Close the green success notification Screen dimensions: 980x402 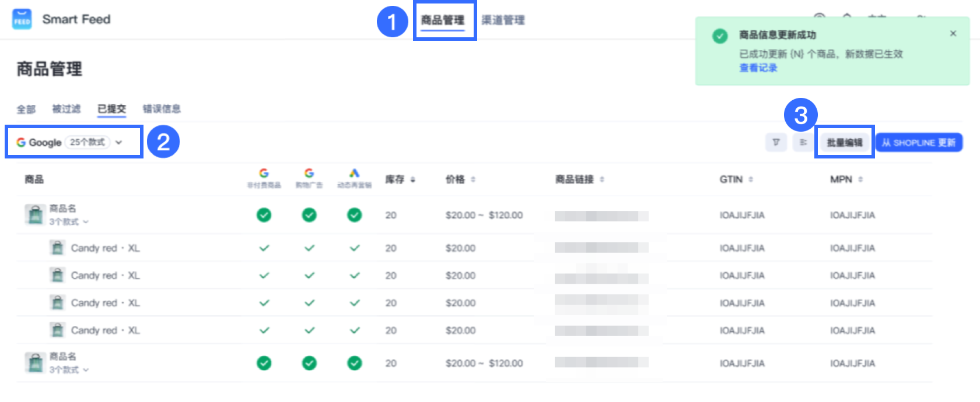tap(953, 34)
